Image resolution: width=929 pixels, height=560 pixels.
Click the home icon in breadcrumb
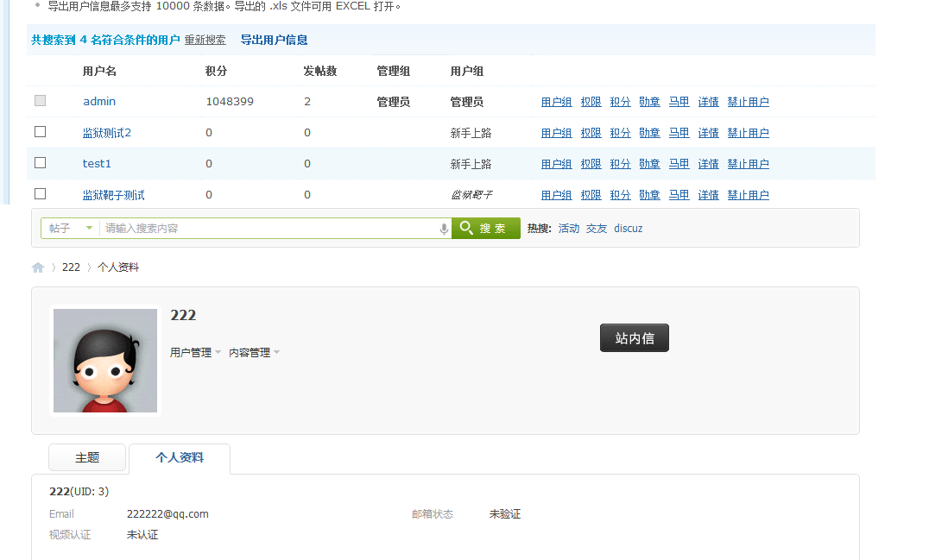[x=38, y=267]
